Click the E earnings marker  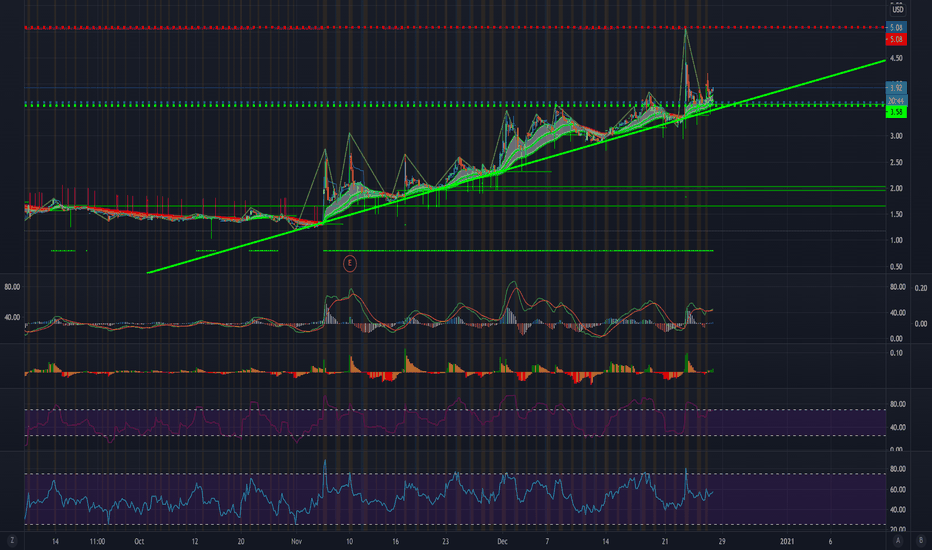click(x=350, y=263)
